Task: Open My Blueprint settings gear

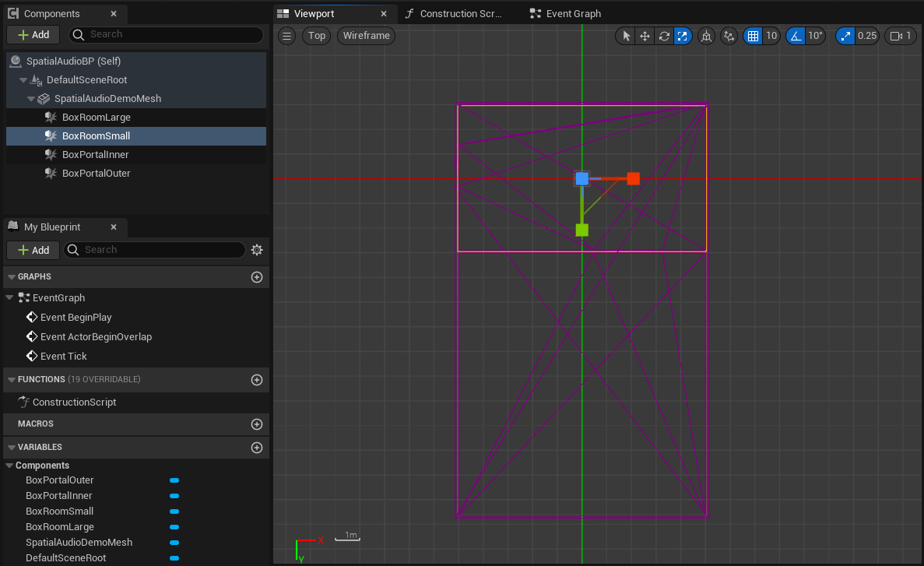Action: click(257, 250)
